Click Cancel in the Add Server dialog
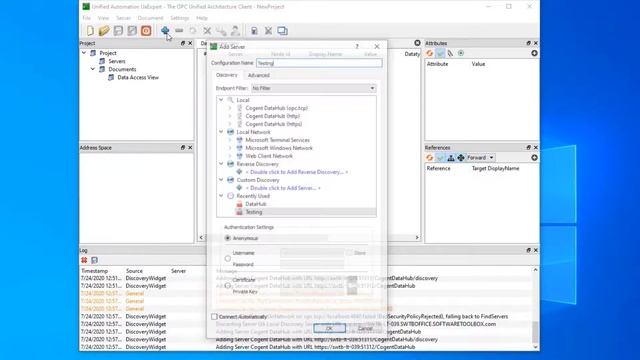640x360 pixels. pos(365,328)
